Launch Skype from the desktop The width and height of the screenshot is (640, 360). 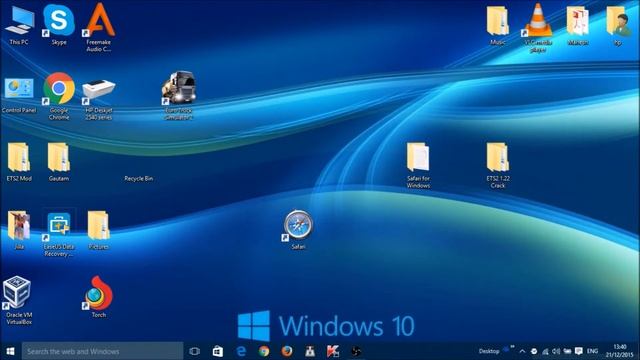59,25
